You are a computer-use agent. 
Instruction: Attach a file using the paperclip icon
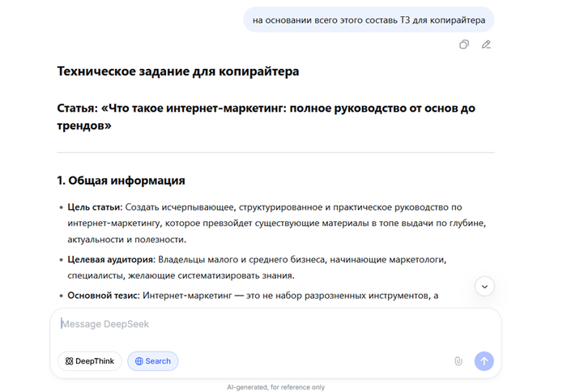[458, 361]
